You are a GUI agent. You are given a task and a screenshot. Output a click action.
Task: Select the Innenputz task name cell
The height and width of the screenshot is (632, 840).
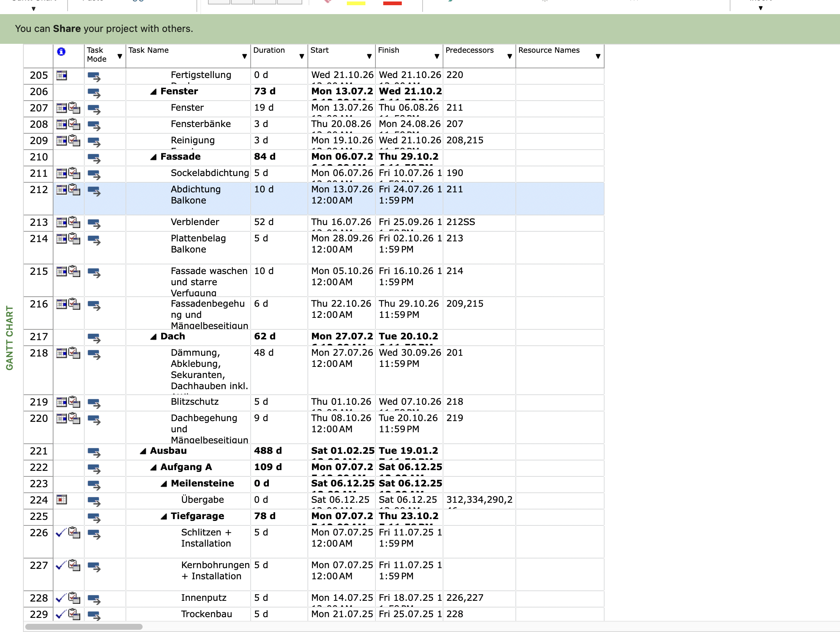pos(188,598)
